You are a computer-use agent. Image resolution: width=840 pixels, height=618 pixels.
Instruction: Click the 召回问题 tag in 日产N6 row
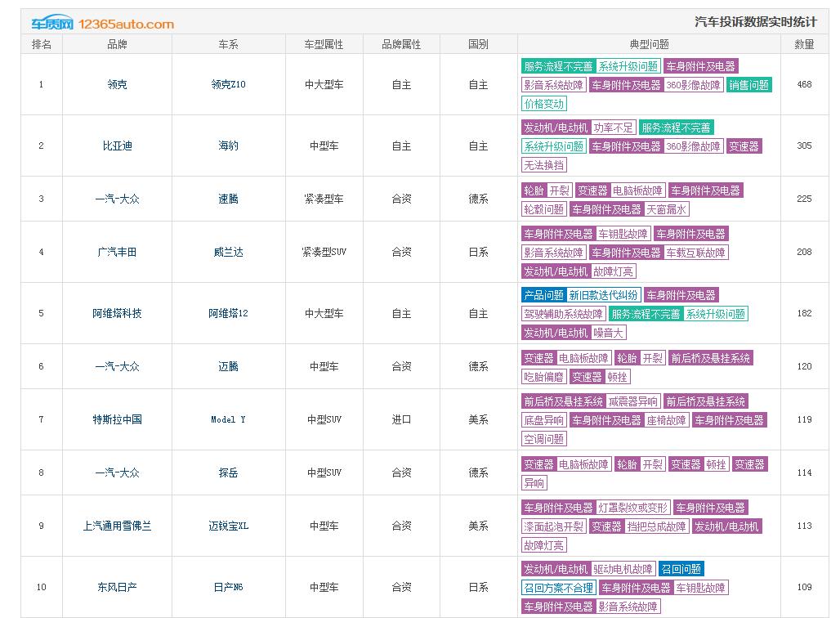pos(681,569)
